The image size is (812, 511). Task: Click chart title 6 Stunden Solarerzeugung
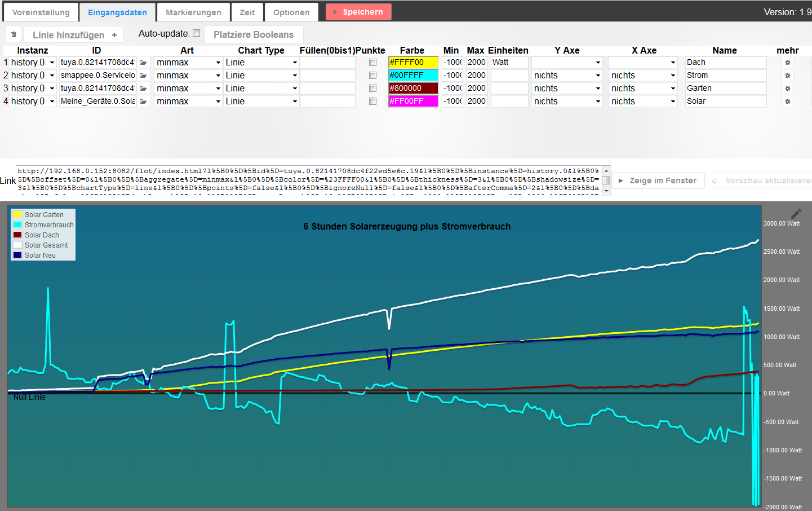pyautogui.click(x=407, y=226)
